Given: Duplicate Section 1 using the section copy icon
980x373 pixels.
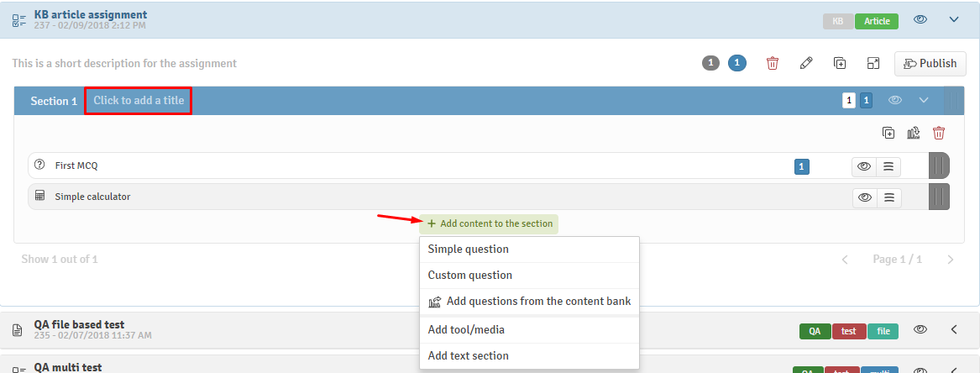Looking at the screenshot, I should [888, 133].
